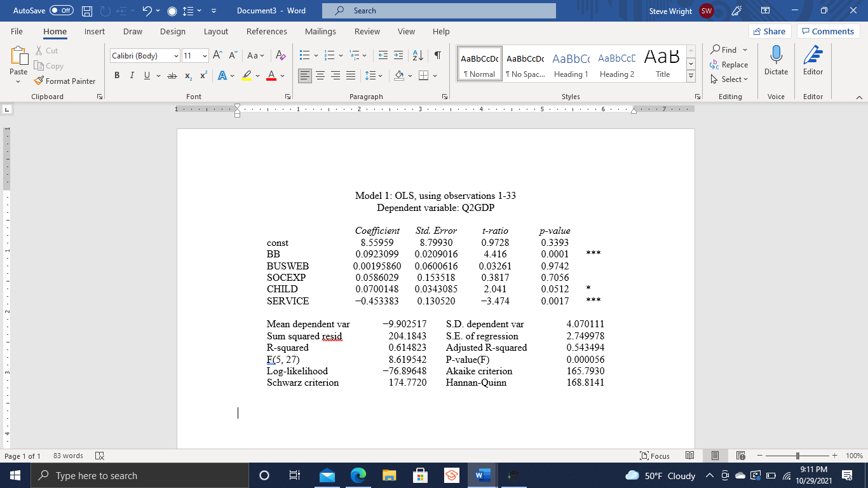Open the References tab
The height and width of the screenshot is (488, 868).
click(x=267, y=31)
